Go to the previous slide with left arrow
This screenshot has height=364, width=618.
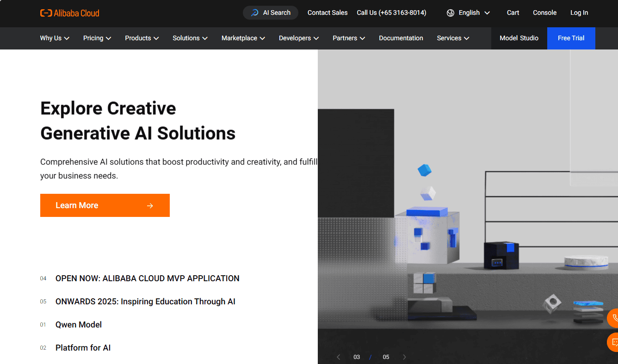point(338,357)
